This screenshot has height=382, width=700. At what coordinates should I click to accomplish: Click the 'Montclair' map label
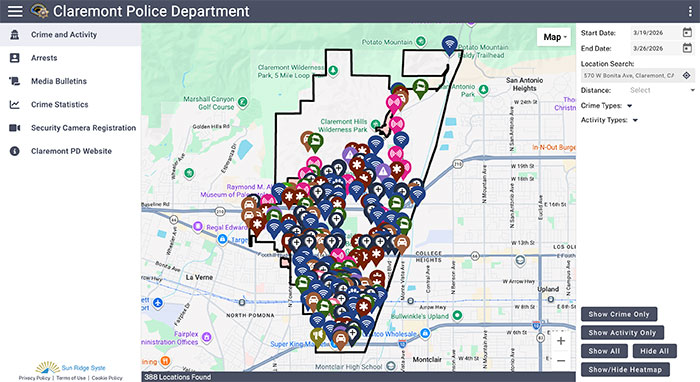point(427,359)
